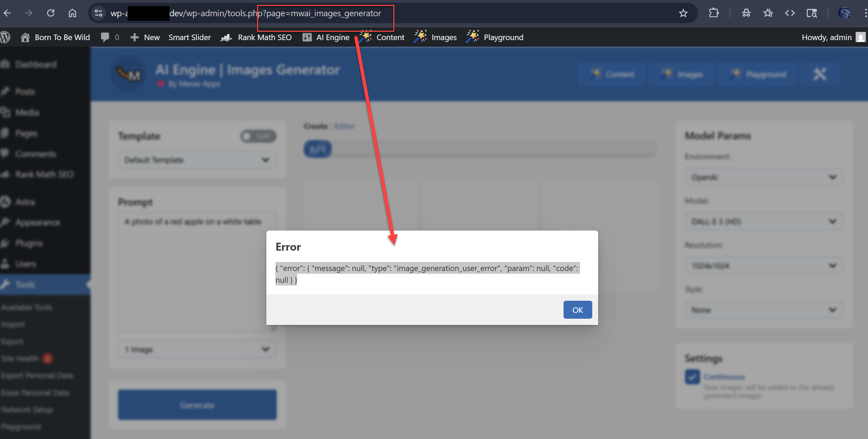This screenshot has height=439, width=868.
Task: Open Site Health submenu item
Action: pos(20,358)
